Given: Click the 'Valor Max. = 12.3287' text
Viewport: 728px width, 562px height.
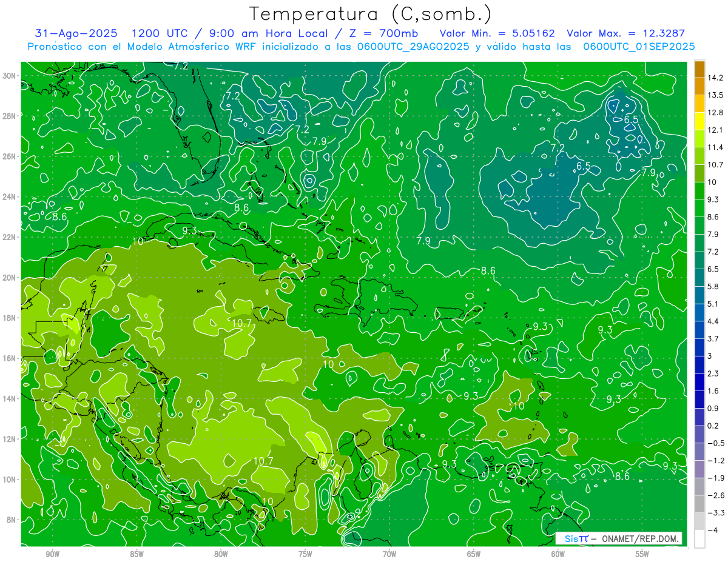Looking at the screenshot, I should (x=625, y=33).
